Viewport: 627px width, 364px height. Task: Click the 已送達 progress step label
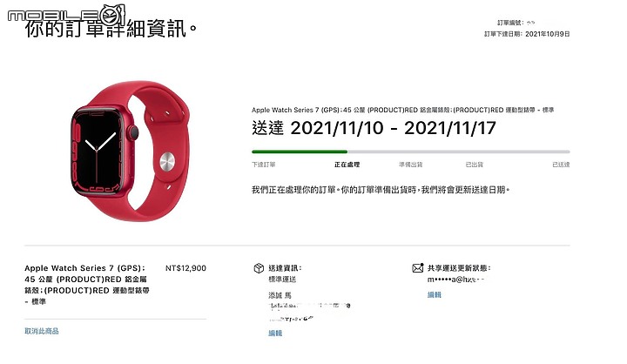(x=561, y=165)
